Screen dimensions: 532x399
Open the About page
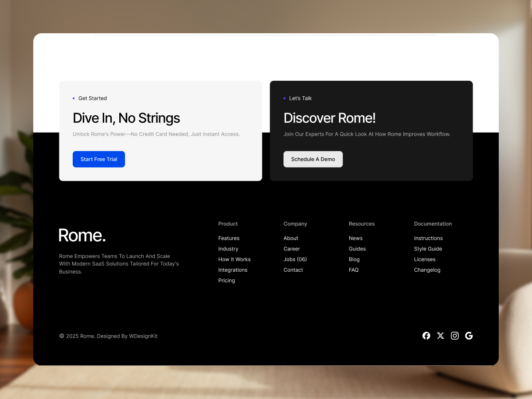[291, 238]
